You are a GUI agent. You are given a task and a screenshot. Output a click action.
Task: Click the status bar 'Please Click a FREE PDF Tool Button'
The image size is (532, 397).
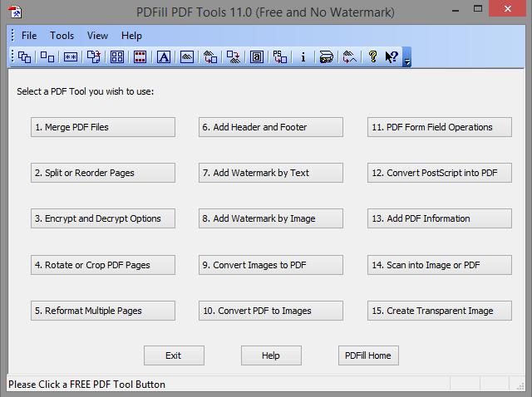pyautogui.click(x=86, y=385)
